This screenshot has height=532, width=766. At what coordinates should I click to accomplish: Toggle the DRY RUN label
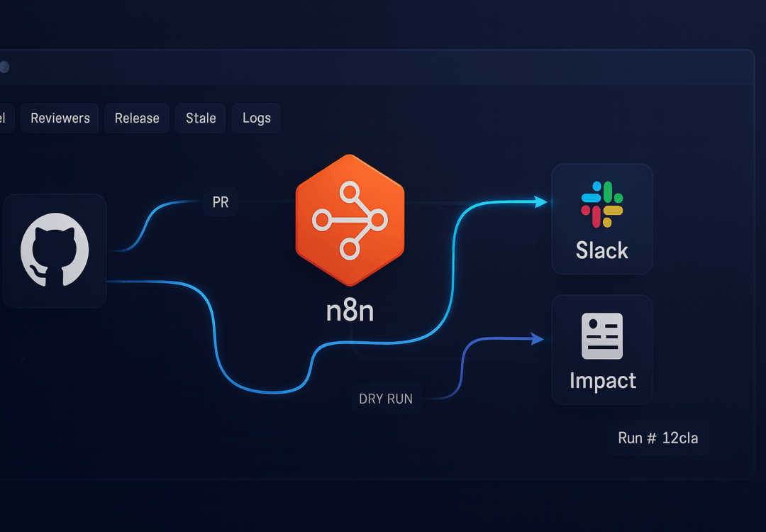point(385,399)
